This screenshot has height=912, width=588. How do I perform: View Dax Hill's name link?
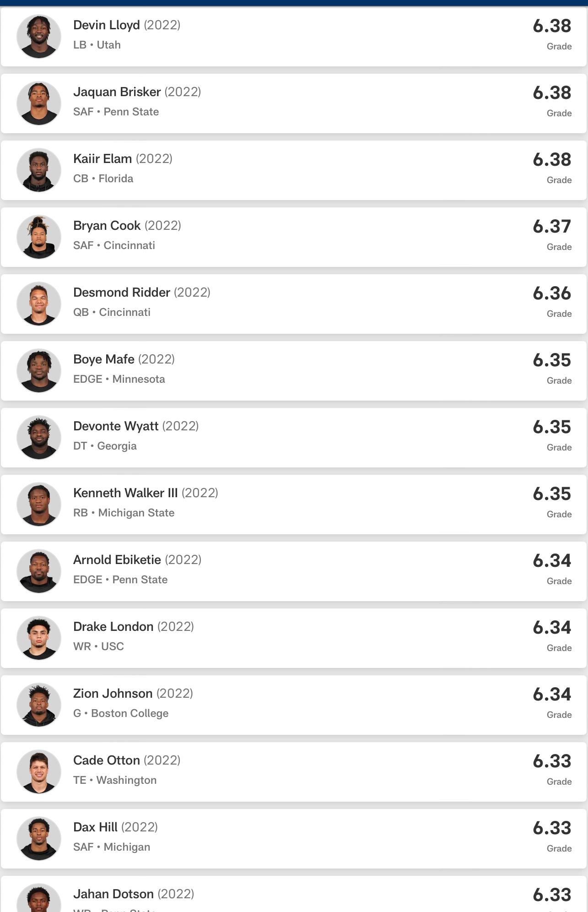coord(95,827)
